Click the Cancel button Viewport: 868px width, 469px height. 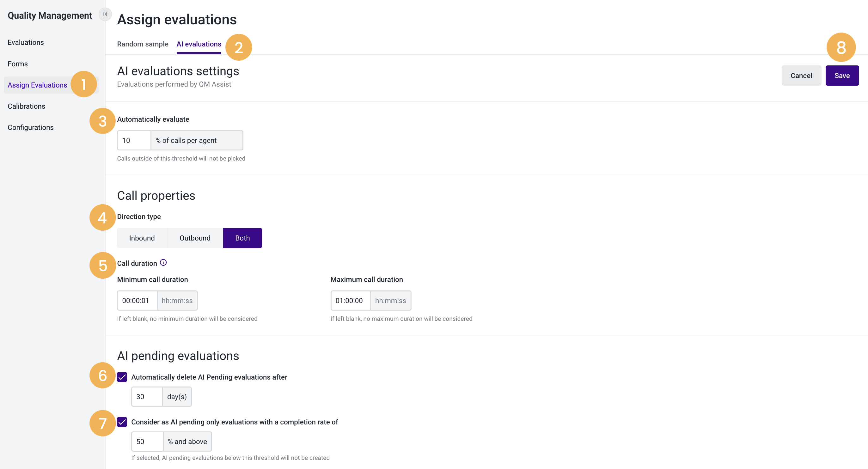pos(801,75)
